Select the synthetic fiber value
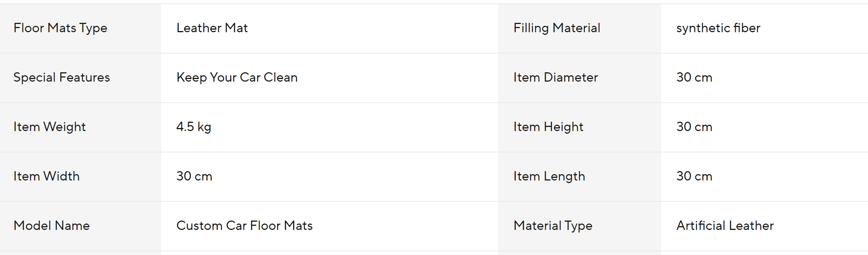Viewport: 868px width, 255px height. point(718,28)
